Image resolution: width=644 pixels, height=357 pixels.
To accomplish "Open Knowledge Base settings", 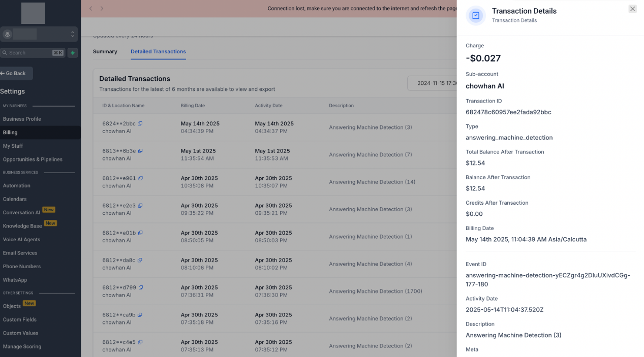I will coord(22,226).
